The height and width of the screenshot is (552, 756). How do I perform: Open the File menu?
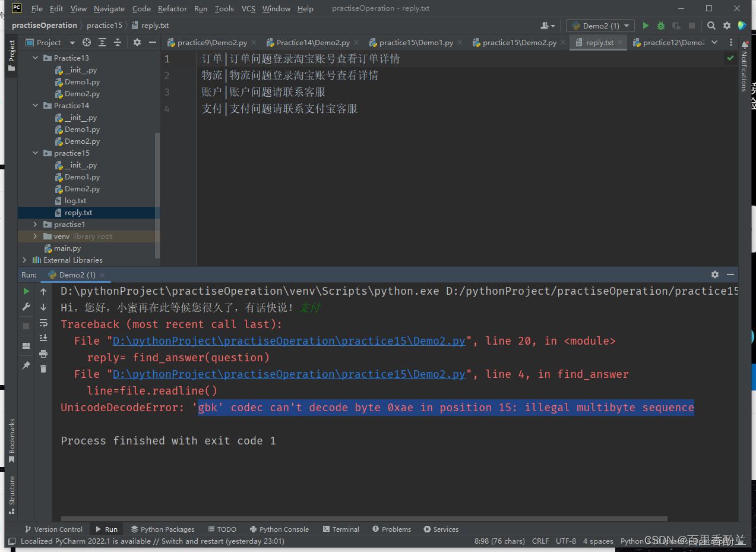tap(37, 8)
